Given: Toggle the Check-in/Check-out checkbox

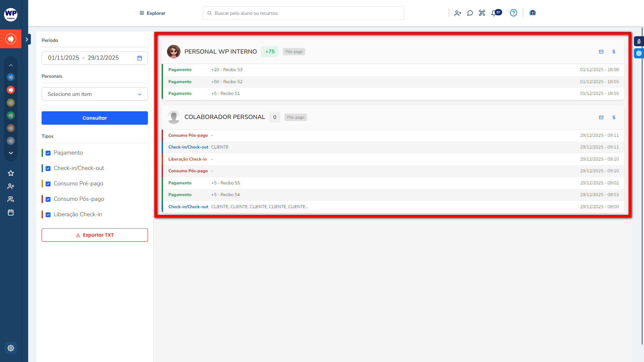Looking at the screenshot, I should [x=48, y=168].
